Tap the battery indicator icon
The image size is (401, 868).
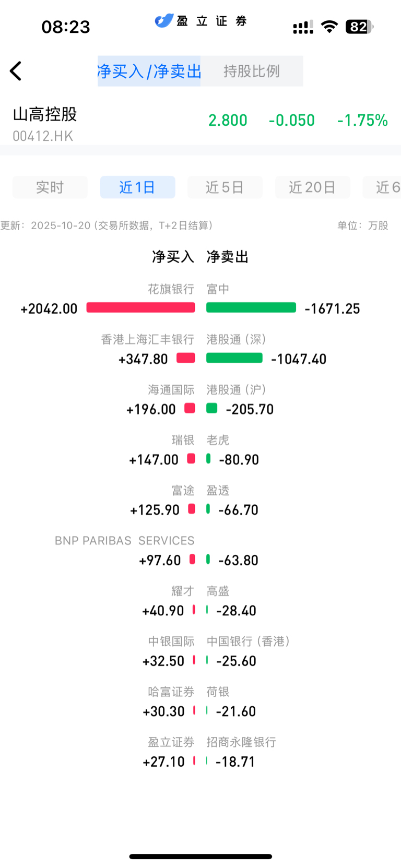coord(359,27)
